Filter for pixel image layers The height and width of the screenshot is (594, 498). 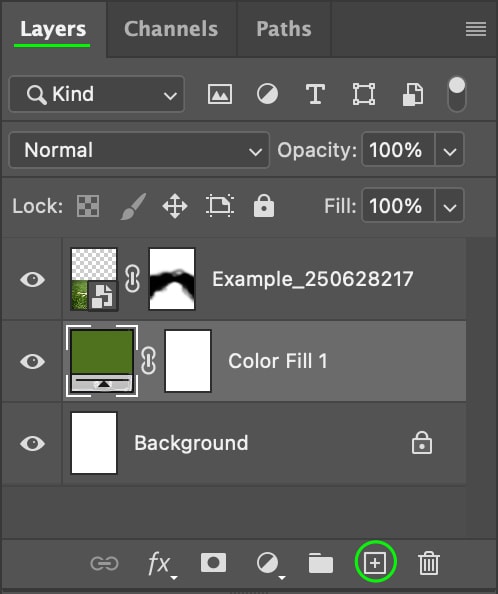pyautogui.click(x=220, y=94)
